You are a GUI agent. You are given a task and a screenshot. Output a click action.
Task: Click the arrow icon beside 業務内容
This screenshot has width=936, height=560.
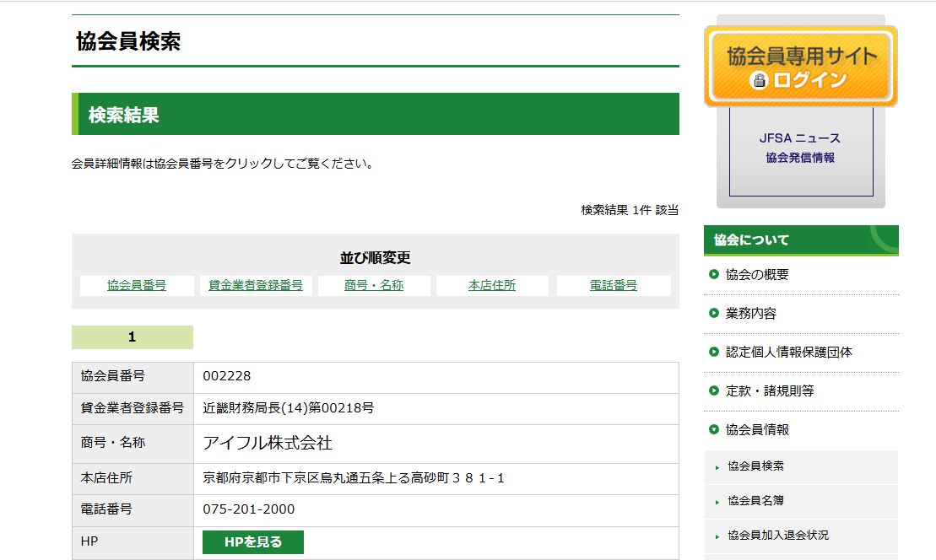714,314
